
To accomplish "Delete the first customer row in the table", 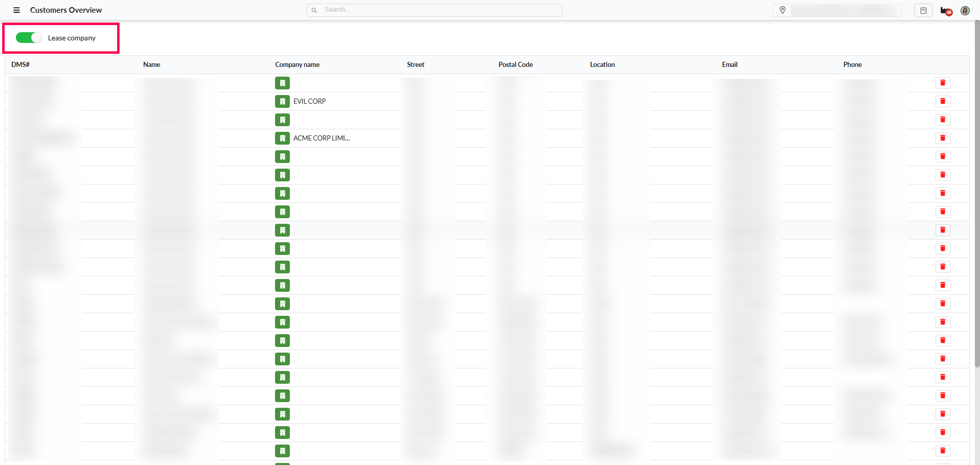I will pyautogui.click(x=943, y=83).
